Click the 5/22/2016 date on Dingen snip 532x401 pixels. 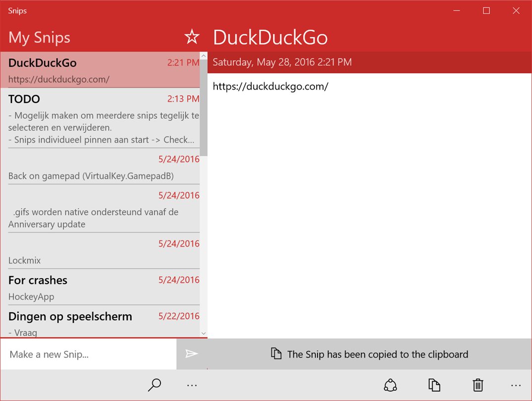(x=179, y=316)
